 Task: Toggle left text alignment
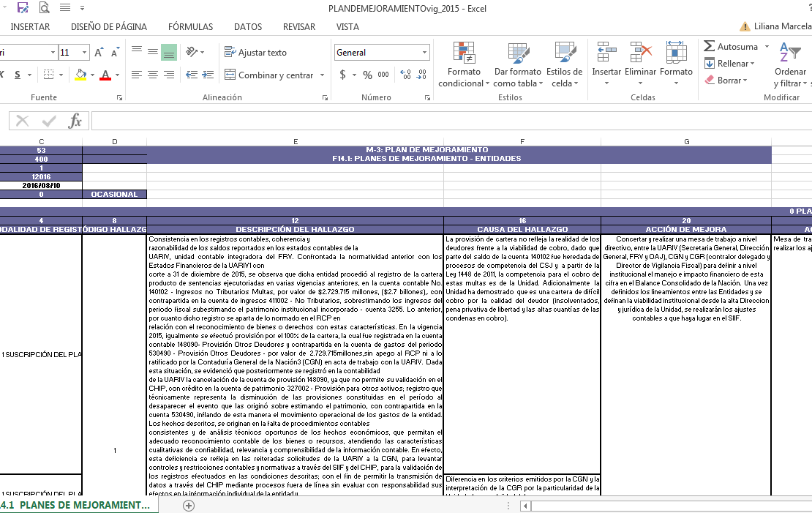pyautogui.click(x=137, y=75)
